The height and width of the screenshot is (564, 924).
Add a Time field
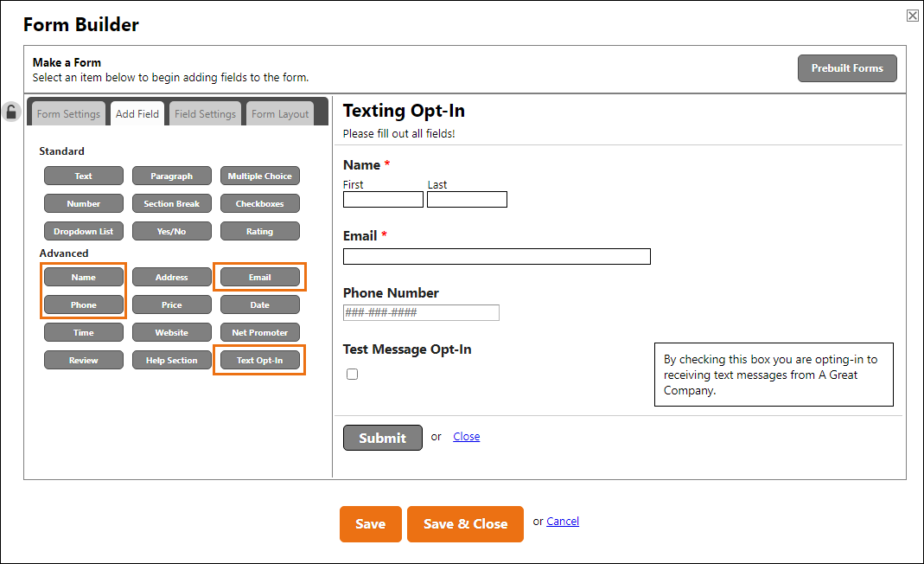click(84, 333)
